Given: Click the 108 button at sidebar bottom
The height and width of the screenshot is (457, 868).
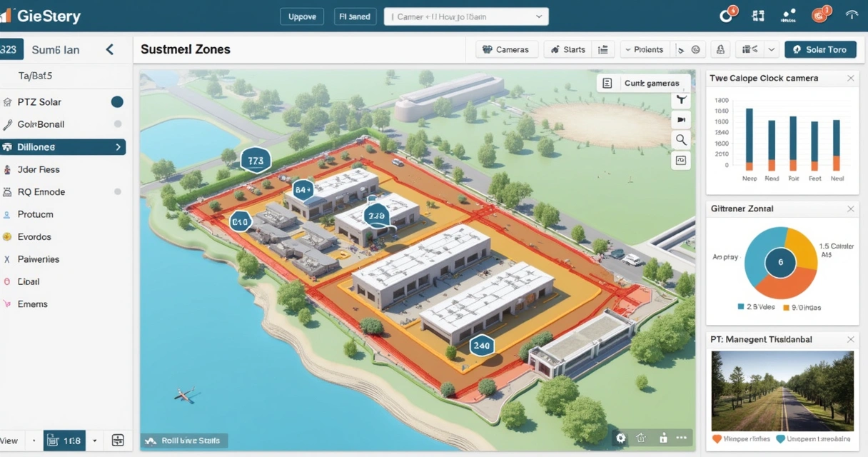Looking at the screenshot, I should click(64, 441).
